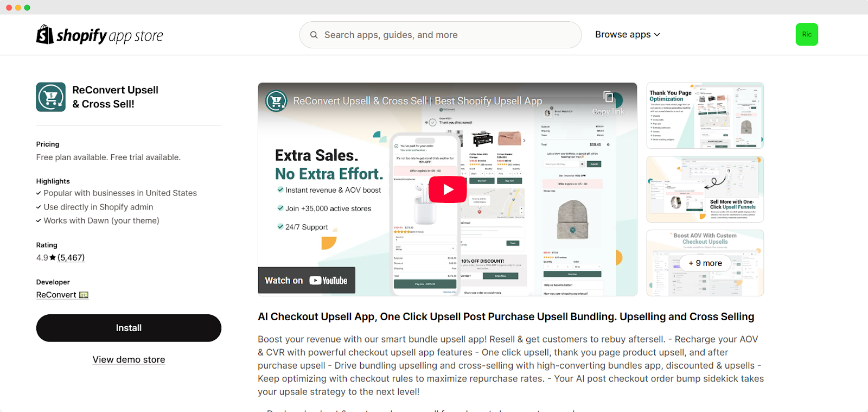Viewport: 868px width, 412px height.
Task: Focus the Search apps, guides, and more field
Action: coord(441,35)
